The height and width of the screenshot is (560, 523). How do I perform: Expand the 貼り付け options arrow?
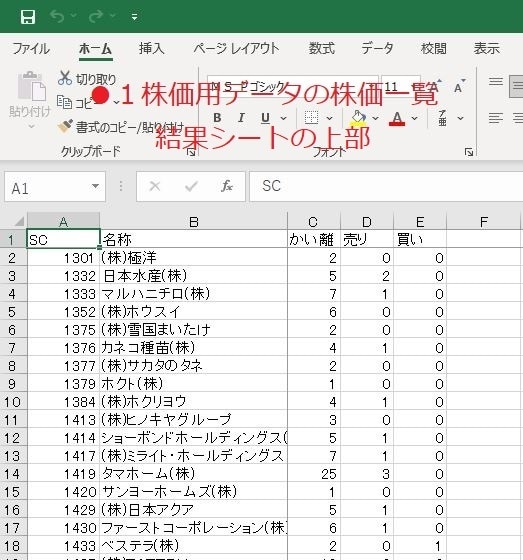[31, 126]
